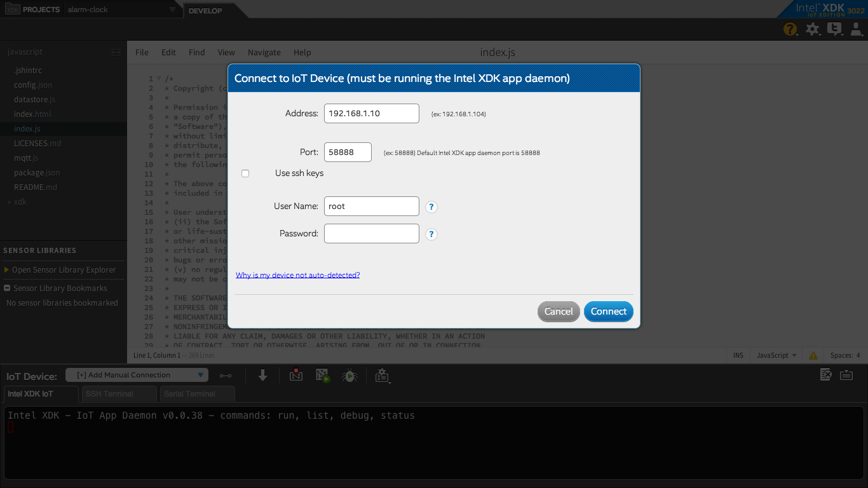Click the run app icon with the green play arrow
The image size is (868, 488).
pyautogui.click(x=323, y=376)
